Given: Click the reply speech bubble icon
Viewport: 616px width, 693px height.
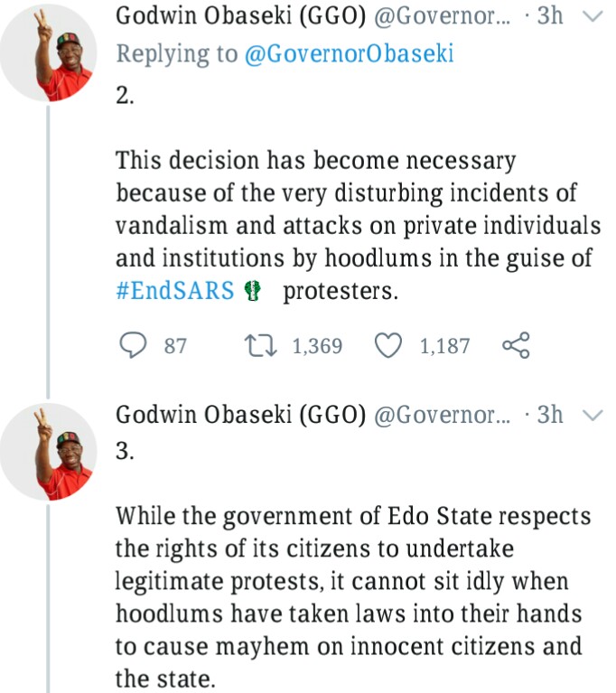Looking at the screenshot, I should click(132, 345).
